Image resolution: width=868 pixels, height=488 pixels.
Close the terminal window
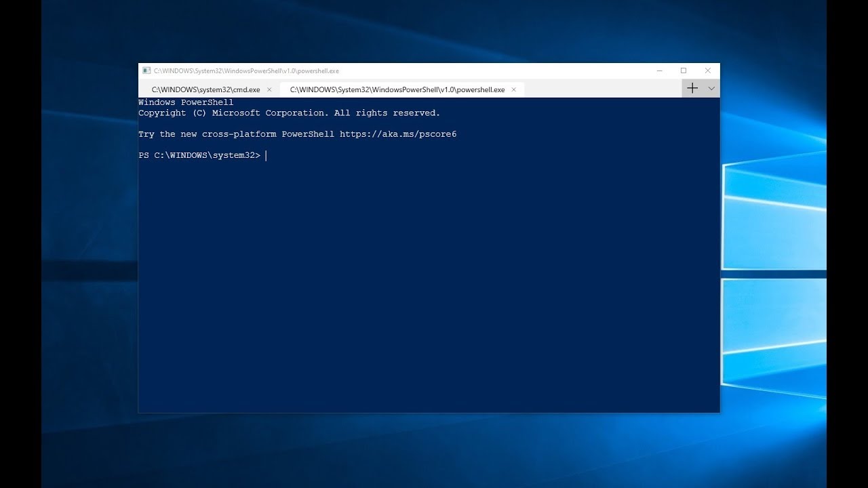(708, 70)
